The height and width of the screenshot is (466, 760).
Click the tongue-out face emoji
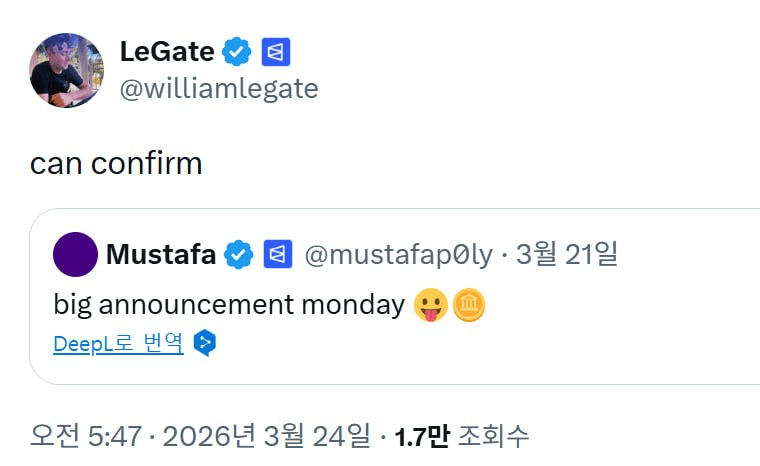coord(429,305)
